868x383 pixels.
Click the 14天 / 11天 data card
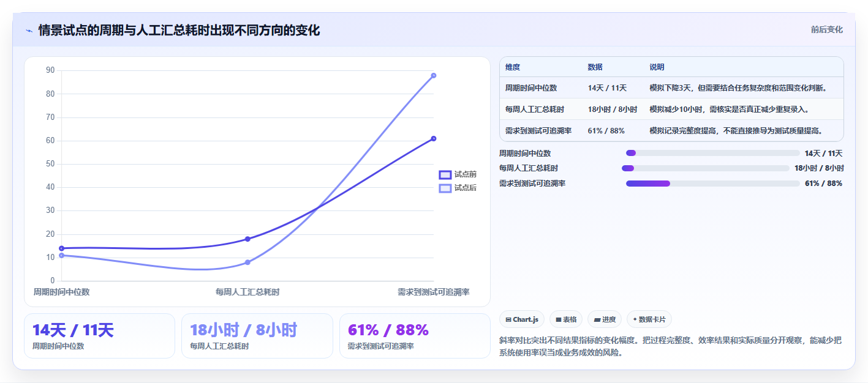(x=99, y=336)
